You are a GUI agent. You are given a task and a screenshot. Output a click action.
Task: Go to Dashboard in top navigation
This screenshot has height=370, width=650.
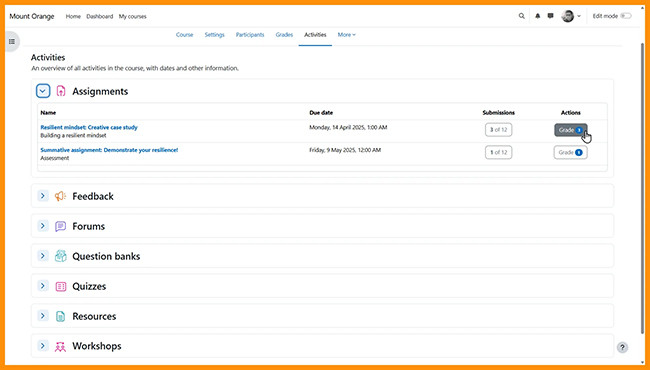coord(99,17)
